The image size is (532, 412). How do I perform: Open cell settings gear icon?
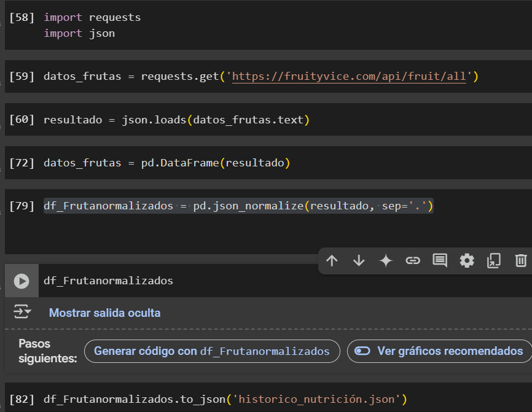[x=467, y=261]
